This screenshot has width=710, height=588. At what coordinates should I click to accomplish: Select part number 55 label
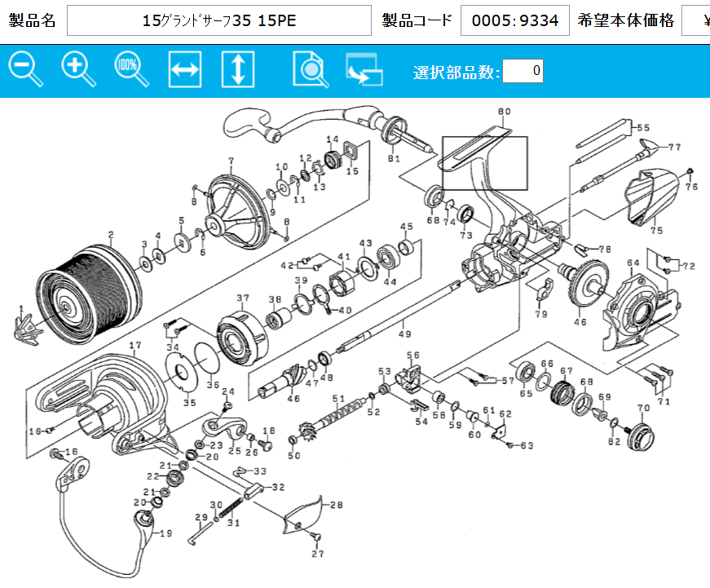pyautogui.click(x=643, y=128)
